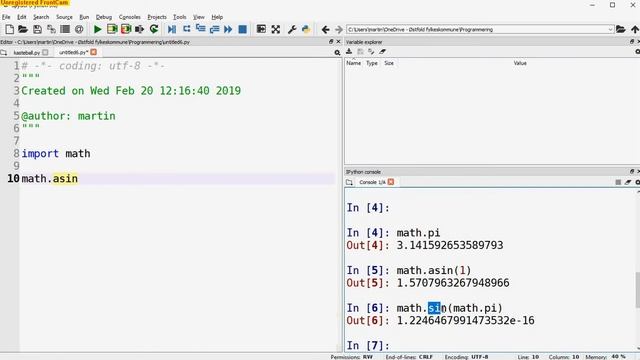Switch to the kasteball.py tab

point(27,53)
